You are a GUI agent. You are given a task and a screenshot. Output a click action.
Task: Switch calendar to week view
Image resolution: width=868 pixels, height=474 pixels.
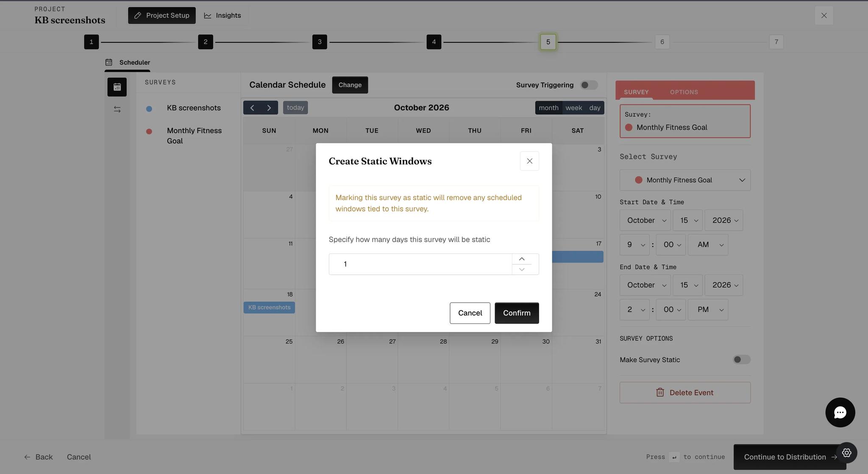click(574, 108)
